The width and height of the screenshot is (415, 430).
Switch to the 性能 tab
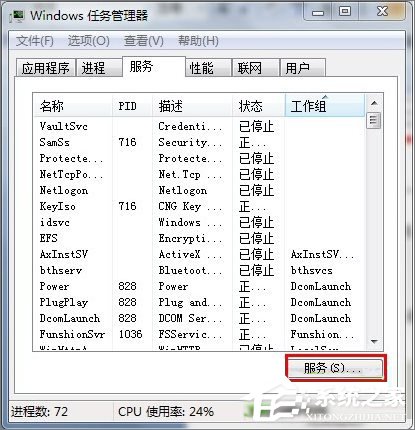[x=208, y=68]
